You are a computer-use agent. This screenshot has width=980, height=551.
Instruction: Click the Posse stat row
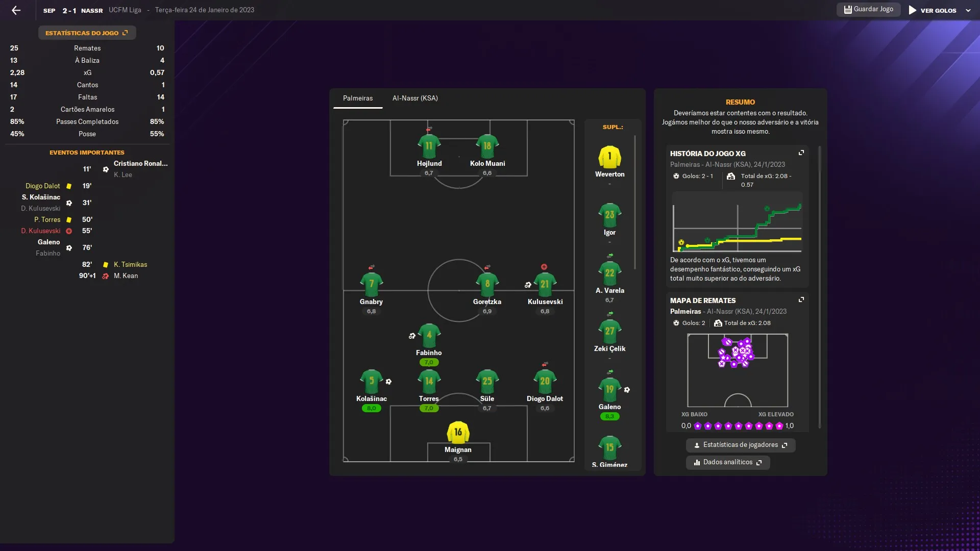87,134
